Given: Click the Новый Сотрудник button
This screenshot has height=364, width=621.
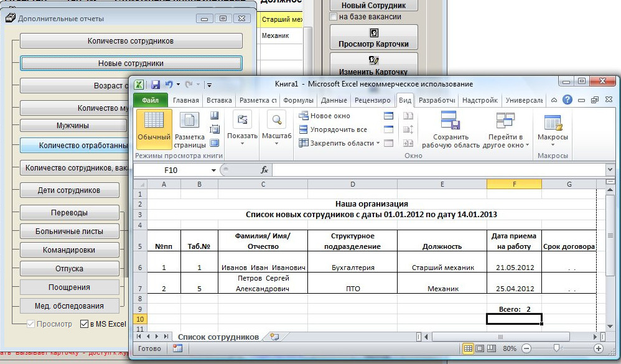Looking at the screenshot, I should point(374,5).
